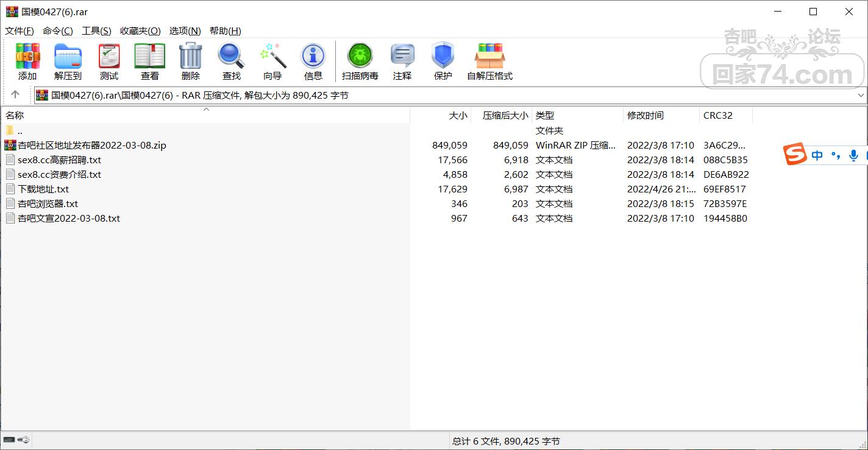Image resolution: width=868 pixels, height=450 pixels.
Task: Close the WinRAR window
Action: pyautogui.click(x=849, y=12)
